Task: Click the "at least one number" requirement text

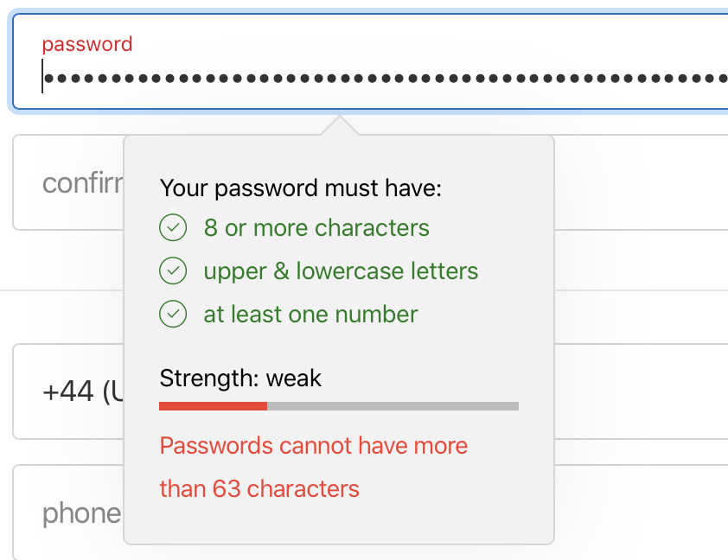Action: (310, 315)
